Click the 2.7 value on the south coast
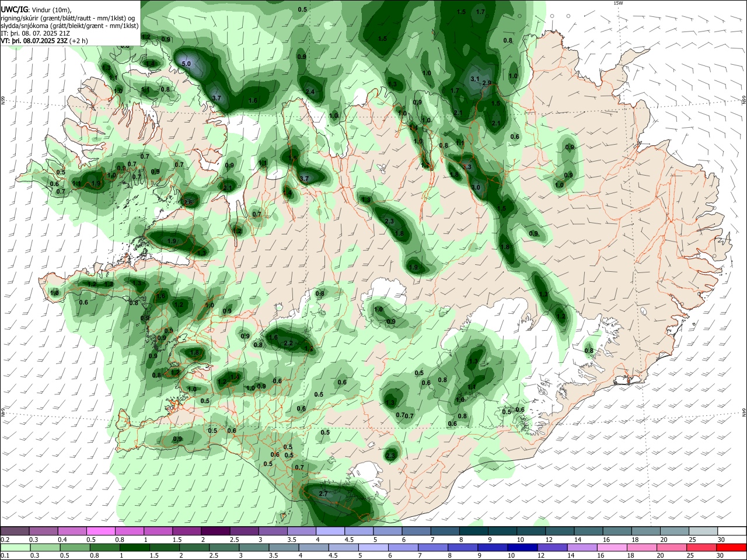Screen dimensions: 747x560 coord(324,494)
